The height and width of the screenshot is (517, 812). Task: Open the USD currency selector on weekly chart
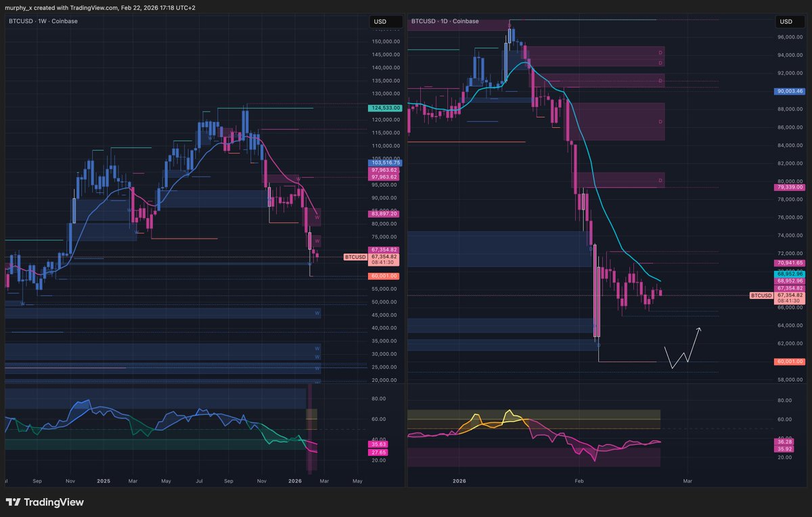(385, 22)
